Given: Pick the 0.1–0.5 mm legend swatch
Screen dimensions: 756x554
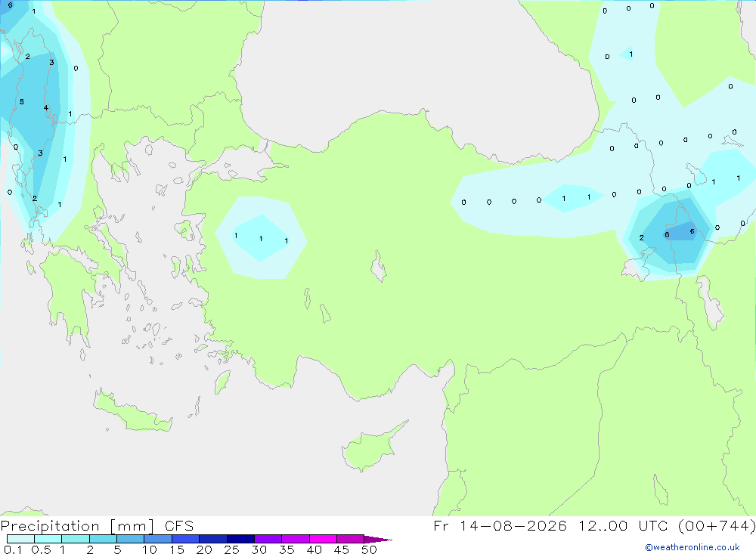Looking at the screenshot, I should pyautogui.click(x=20, y=539).
